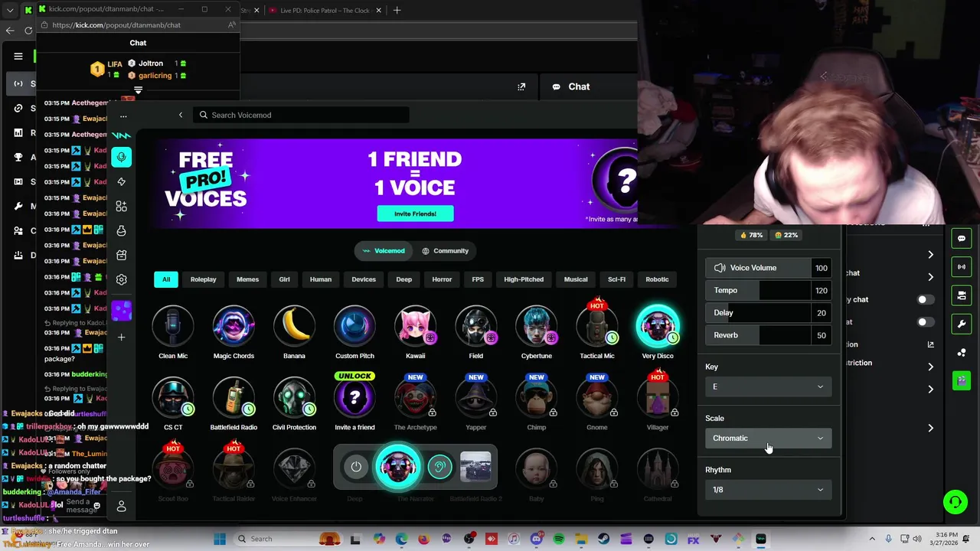
Task: Open the Scale dropdown set to Chromatic
Action: [768, 439]
